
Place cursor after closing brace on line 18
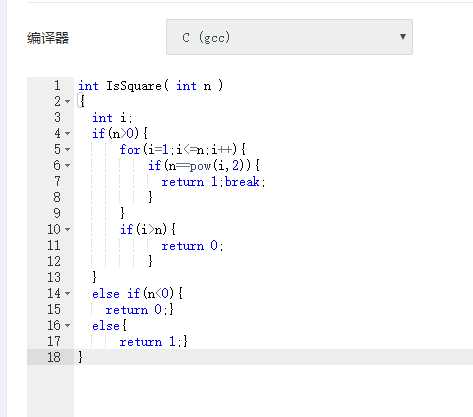83,357
